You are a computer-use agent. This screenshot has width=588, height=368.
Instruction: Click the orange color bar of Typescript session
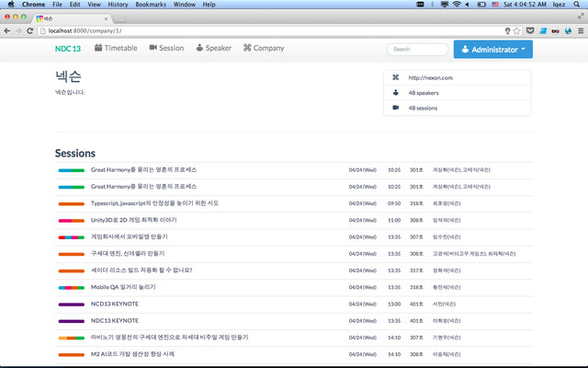coord(72,204)
